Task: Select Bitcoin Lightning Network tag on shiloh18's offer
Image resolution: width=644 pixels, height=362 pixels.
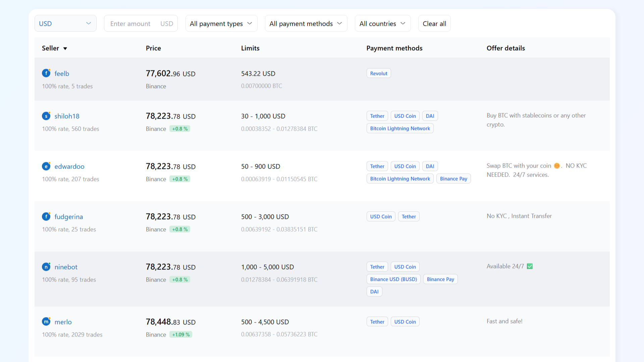Action: [400, 128]
